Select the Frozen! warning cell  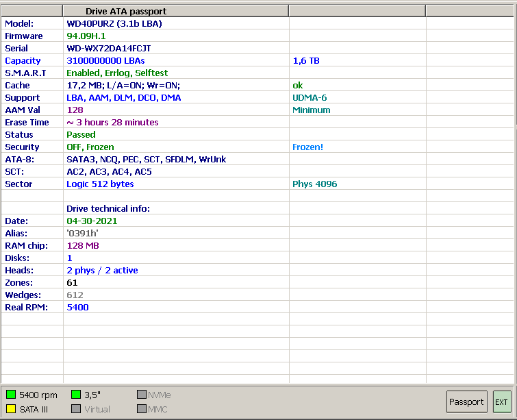307,147
